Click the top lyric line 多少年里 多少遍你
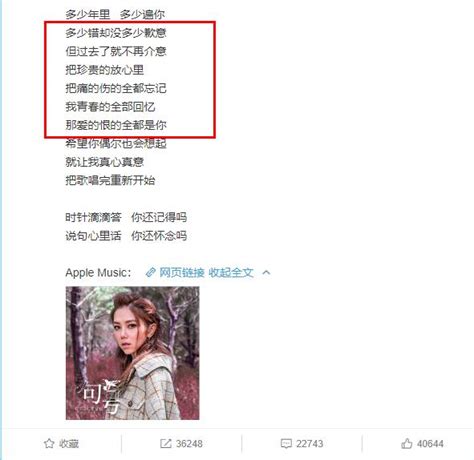This screenshot has width=474, height=460. point(115,14)
